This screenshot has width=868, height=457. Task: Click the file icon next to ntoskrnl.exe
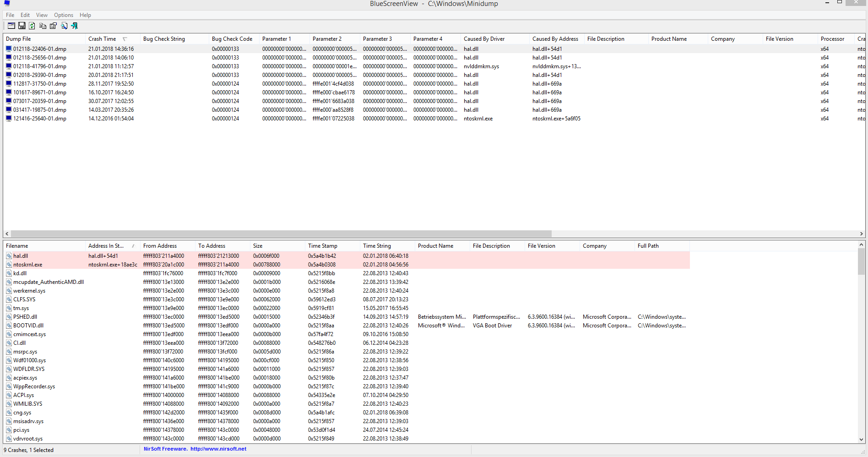(x=9, y=265)
